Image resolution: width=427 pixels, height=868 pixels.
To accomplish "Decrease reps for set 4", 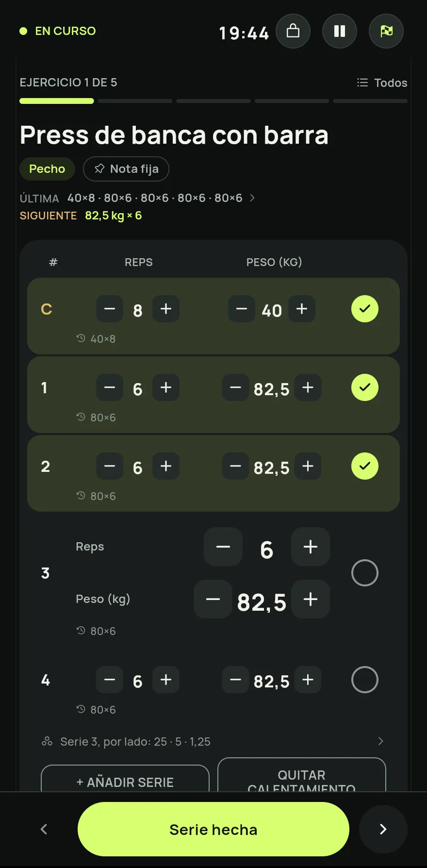I will pos(110,680).
